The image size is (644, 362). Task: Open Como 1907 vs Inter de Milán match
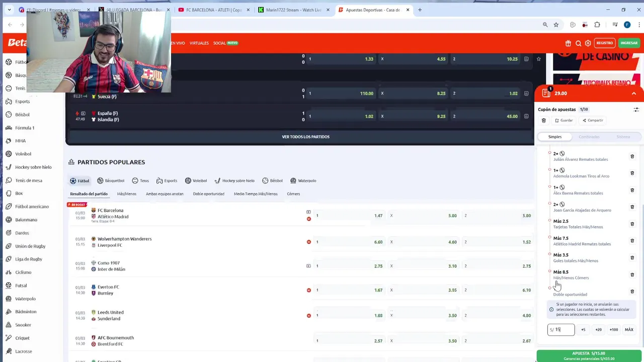click(111, 266)
